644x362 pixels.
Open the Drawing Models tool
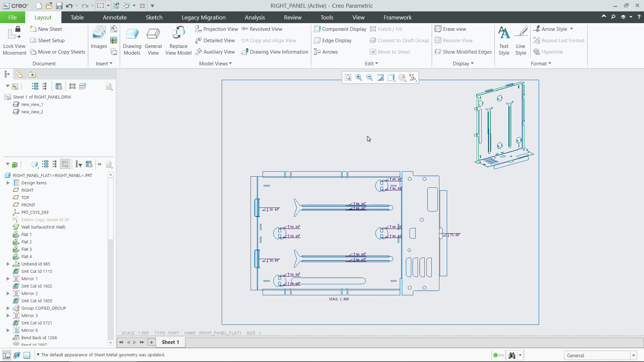(132, 41)
